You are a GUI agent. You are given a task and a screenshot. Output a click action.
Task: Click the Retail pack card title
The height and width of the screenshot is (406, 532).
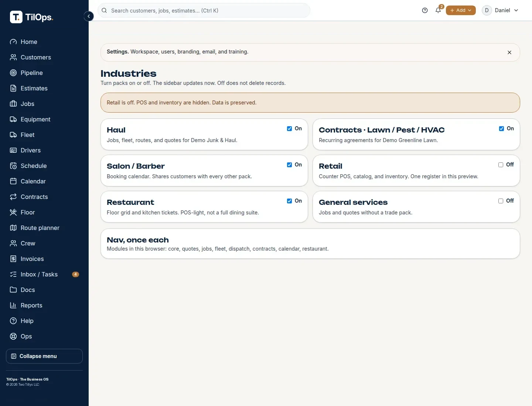click(x=331, y=166)
